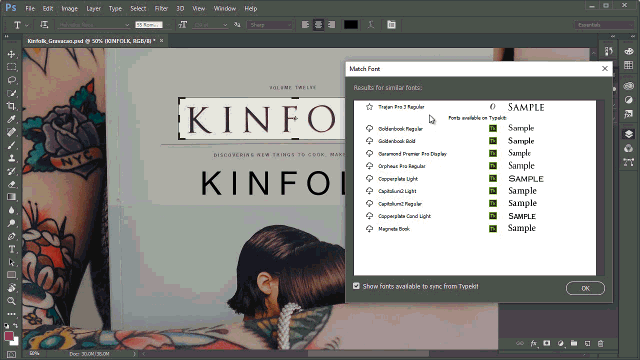The width and height of the screenshot is (640, 360).
Task: Select the Zoom tool
Action: 11,301
